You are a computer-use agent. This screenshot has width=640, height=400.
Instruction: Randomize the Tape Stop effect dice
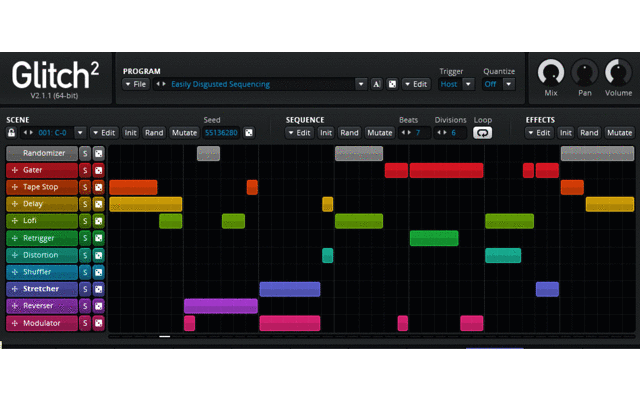98,187
